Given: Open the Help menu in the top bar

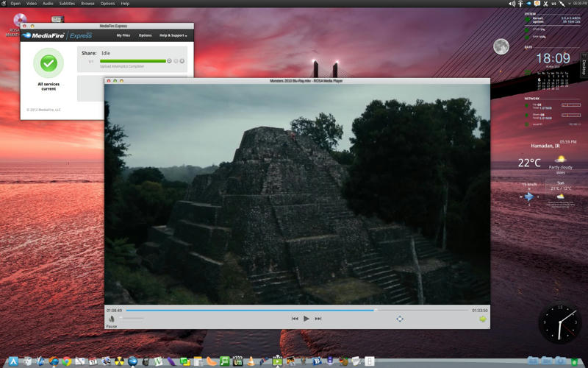Looking at the screenshot, I should (125, 4).
